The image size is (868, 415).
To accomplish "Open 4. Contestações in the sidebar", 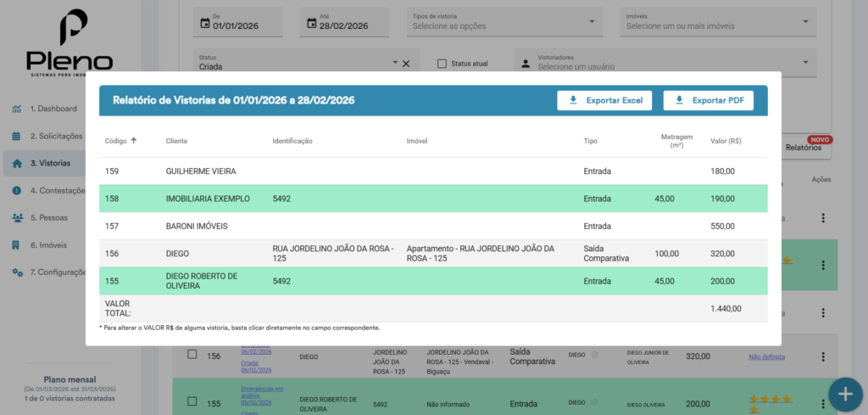I will click(x=56, y=190).
